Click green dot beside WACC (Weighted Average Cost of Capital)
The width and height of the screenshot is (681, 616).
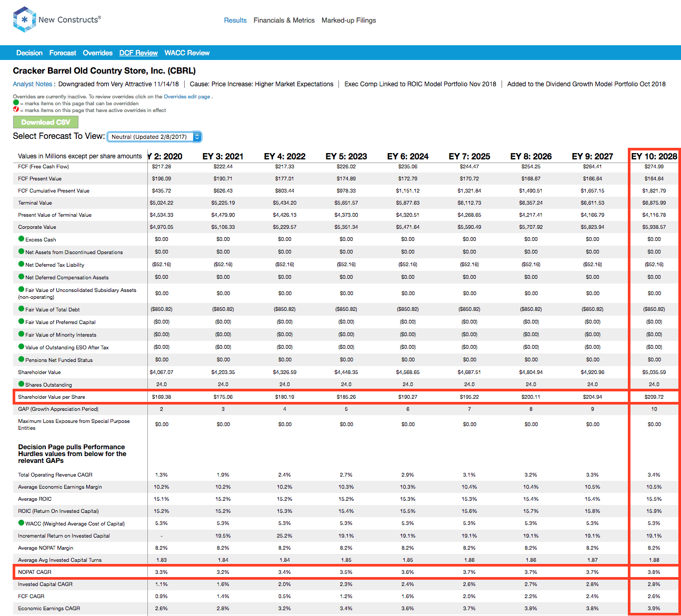click(x=21, y=523)
